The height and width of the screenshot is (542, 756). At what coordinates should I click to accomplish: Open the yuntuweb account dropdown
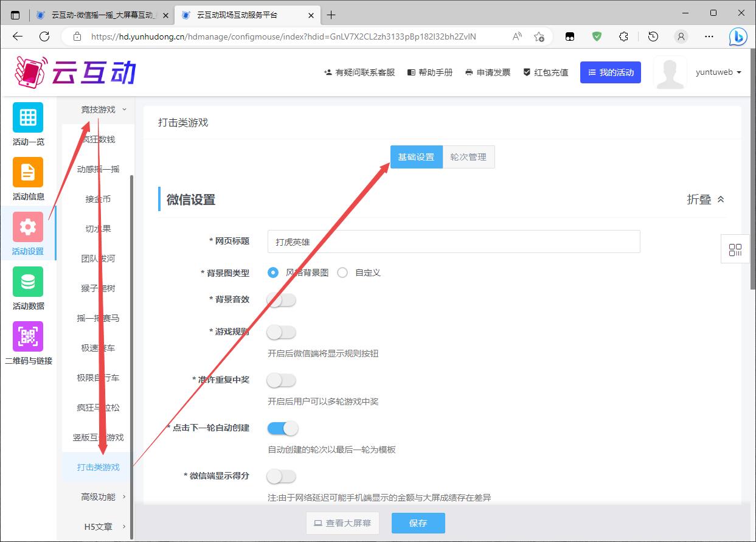(718, 72)
